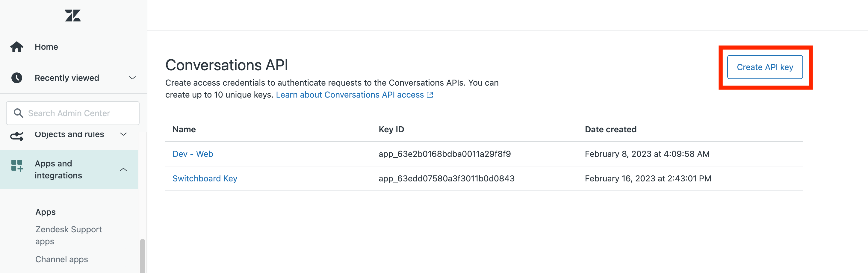Click the Objects and rules icon

tap(16, 136)
